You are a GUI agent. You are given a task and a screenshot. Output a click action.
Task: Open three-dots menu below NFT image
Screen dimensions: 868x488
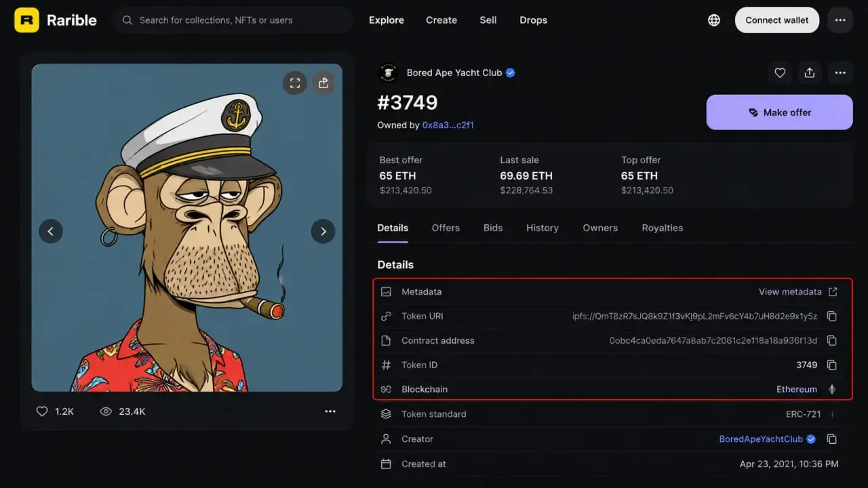pos(330,411)
